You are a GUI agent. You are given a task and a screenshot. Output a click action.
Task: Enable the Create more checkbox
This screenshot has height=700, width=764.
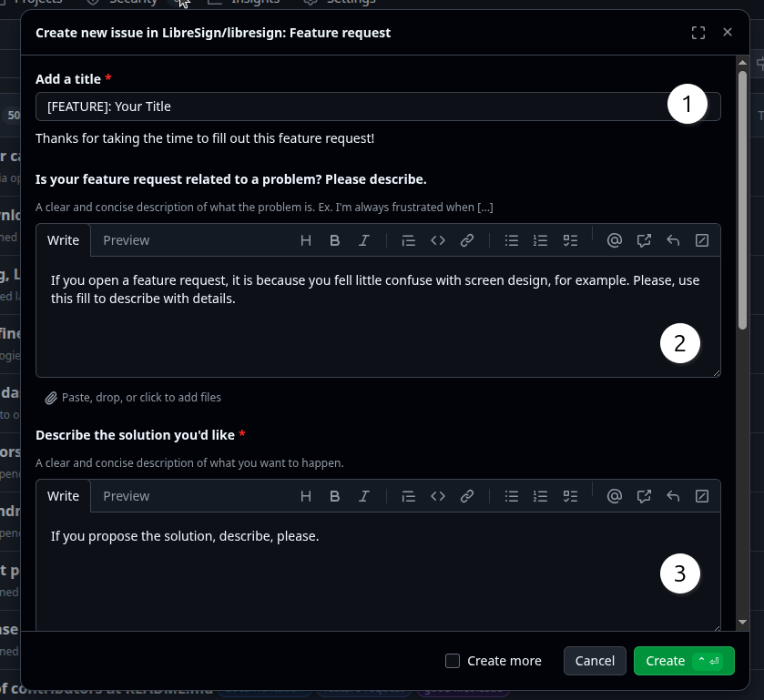(x=453, y=661)
